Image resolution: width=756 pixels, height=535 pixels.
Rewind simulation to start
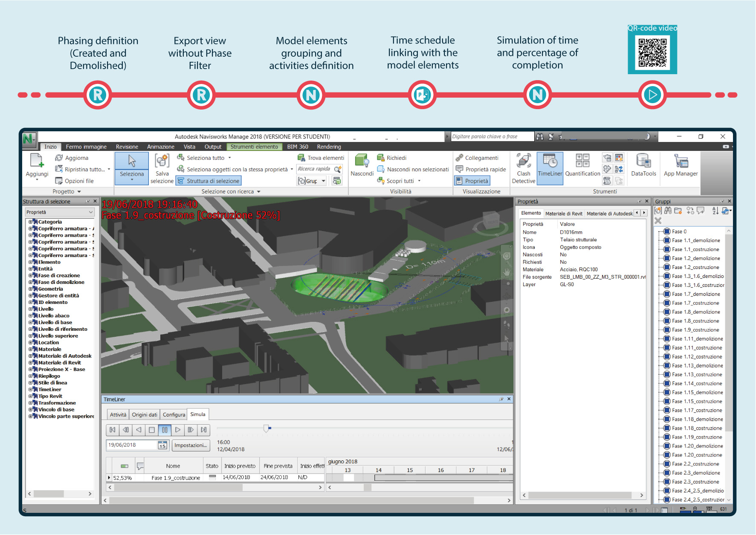112,430
